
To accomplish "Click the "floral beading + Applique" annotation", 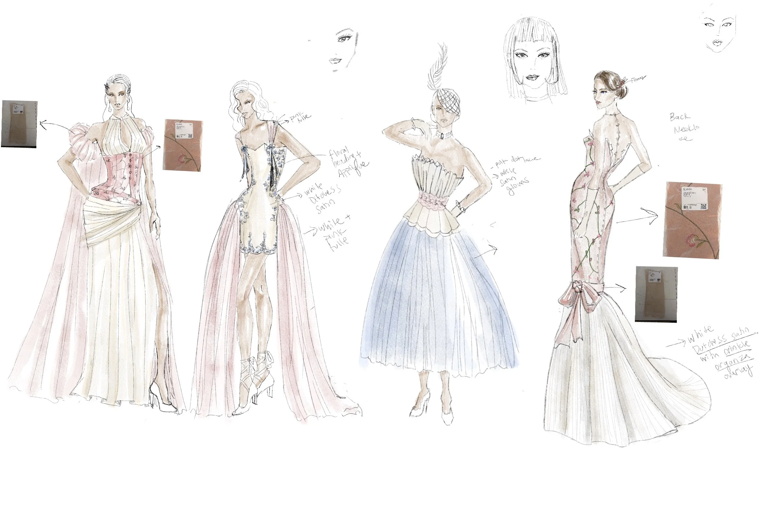I will click(x=349, y=163).
